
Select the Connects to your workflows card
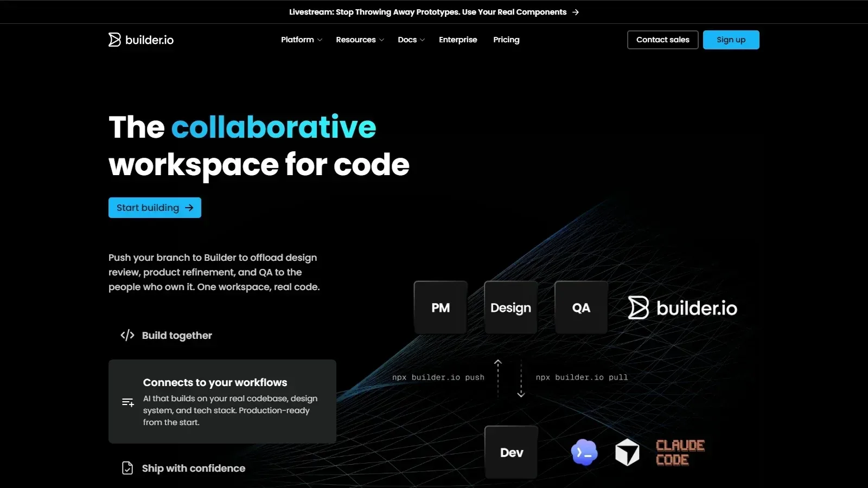(222, 401)
